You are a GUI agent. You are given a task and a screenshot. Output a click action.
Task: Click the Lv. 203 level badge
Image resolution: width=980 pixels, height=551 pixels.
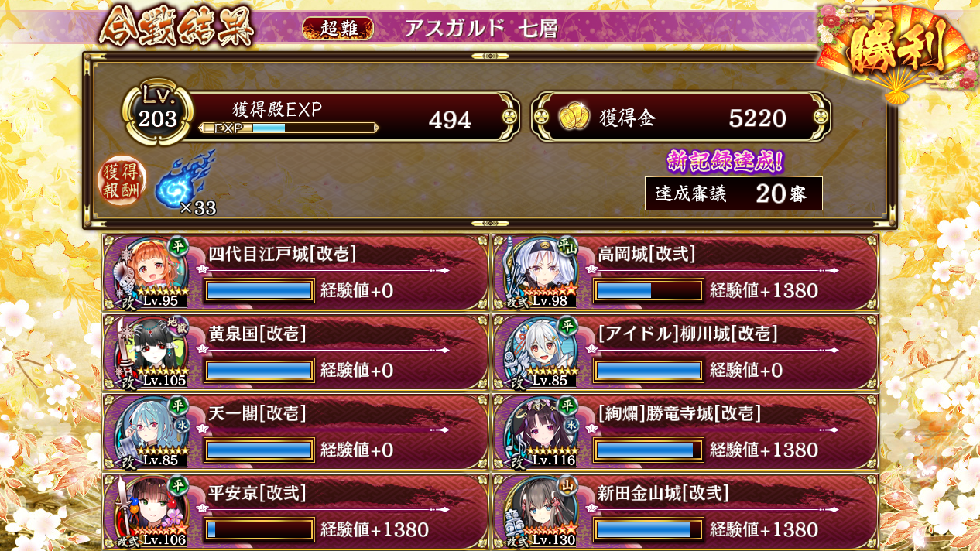[158, 109]
